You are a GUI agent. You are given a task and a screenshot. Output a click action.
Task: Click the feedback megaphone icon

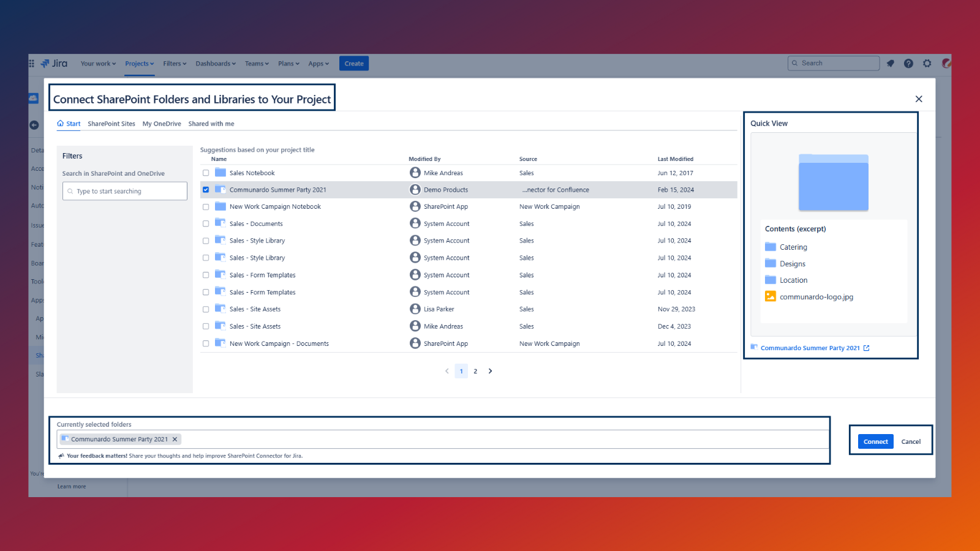click(61, 455)
